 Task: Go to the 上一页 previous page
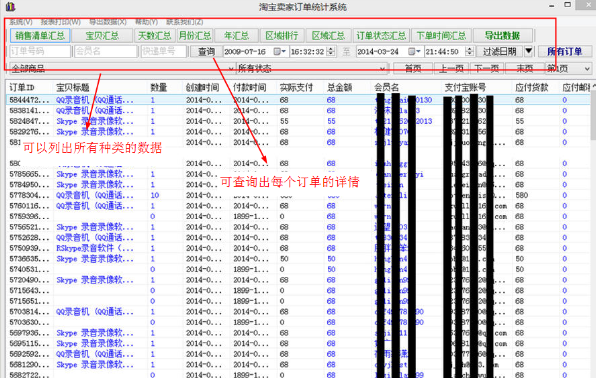(451, 68)
